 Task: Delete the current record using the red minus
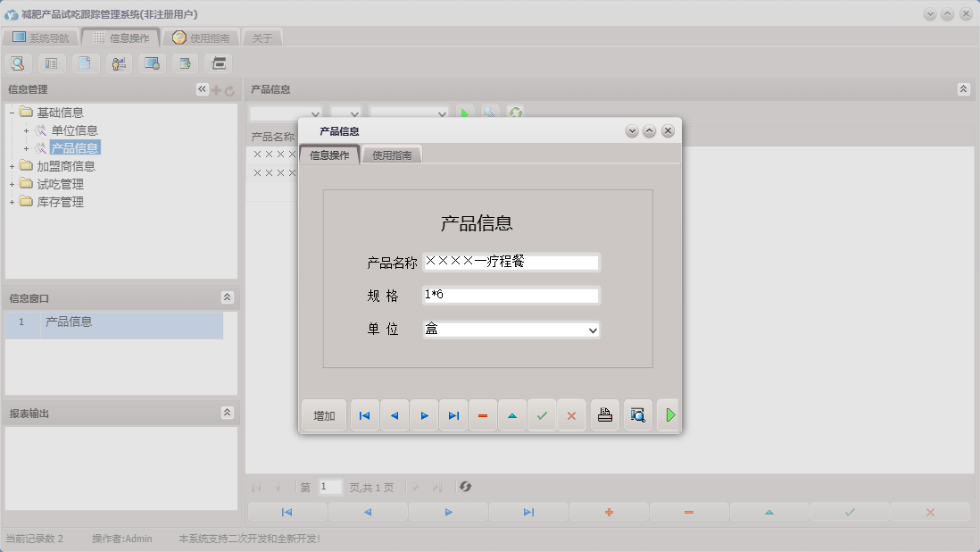point(482,414)
